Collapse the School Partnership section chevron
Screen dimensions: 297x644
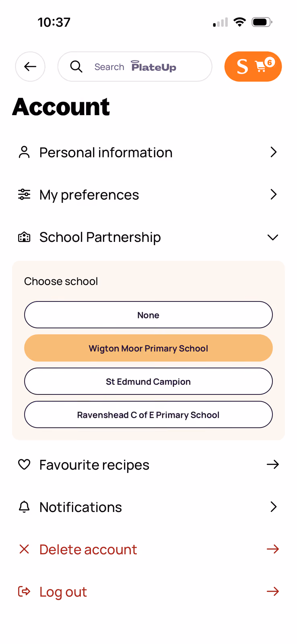click(x=273, y=237)
